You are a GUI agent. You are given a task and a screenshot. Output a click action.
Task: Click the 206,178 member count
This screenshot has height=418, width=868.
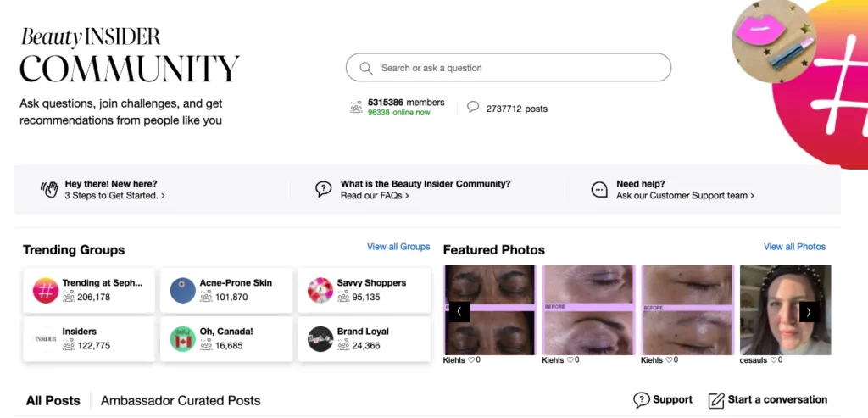93,298
